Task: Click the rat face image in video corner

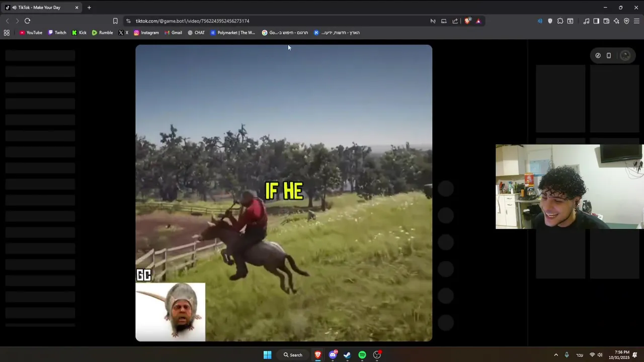Action: 171,312
